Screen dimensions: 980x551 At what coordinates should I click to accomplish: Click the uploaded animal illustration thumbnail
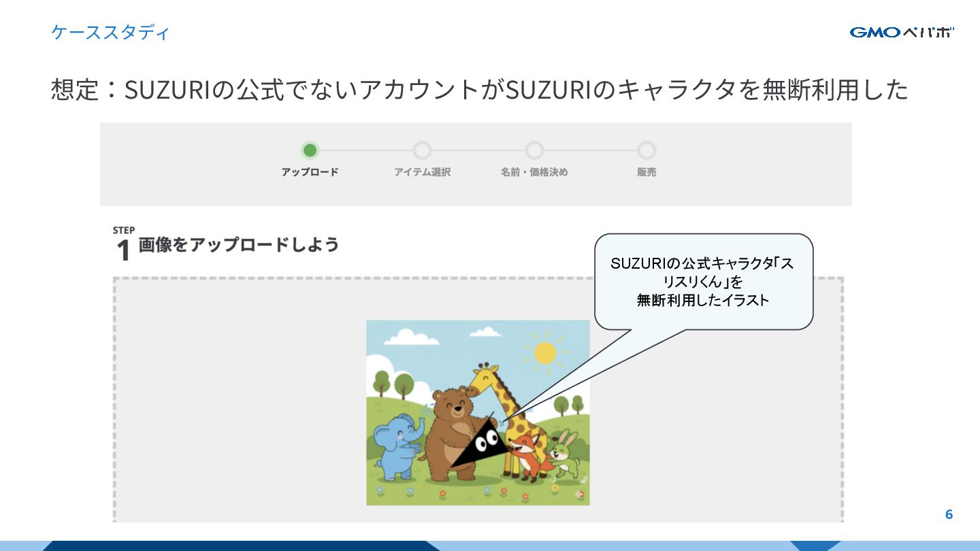click(x=478, y=413)
